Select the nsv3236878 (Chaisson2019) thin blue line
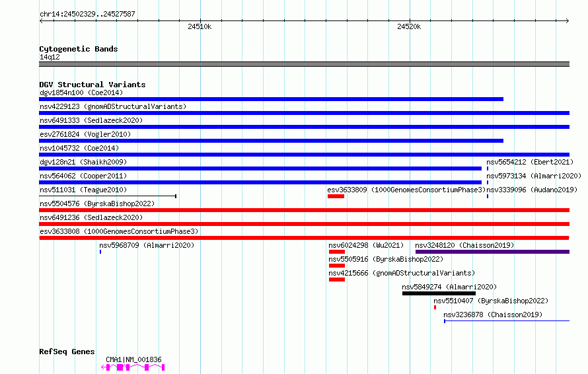The image size is (588, 374). click(x=507, y=321)
